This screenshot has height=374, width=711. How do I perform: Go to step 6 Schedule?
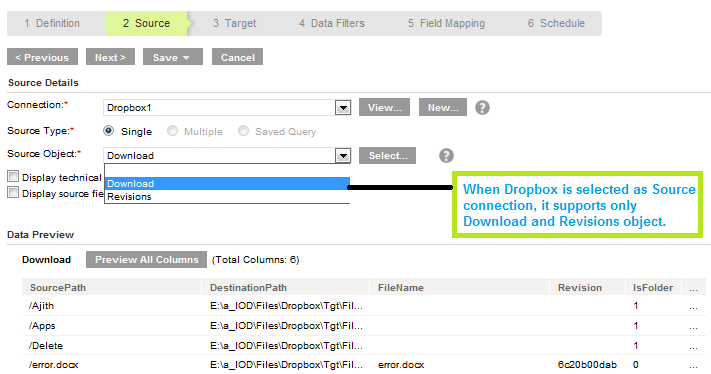tap(556, 23)
